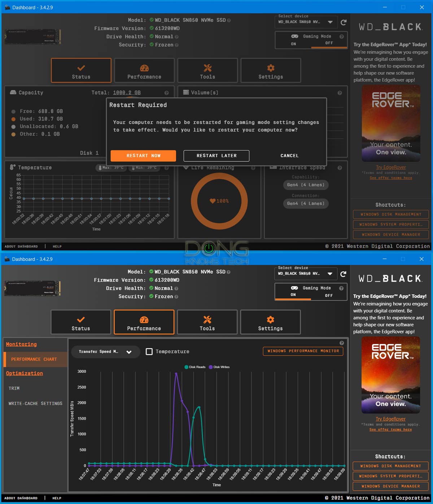Open Windows System Properties shortcut, Performance chart window
This screenshot has height=504, width=433.
coord(390,476)
